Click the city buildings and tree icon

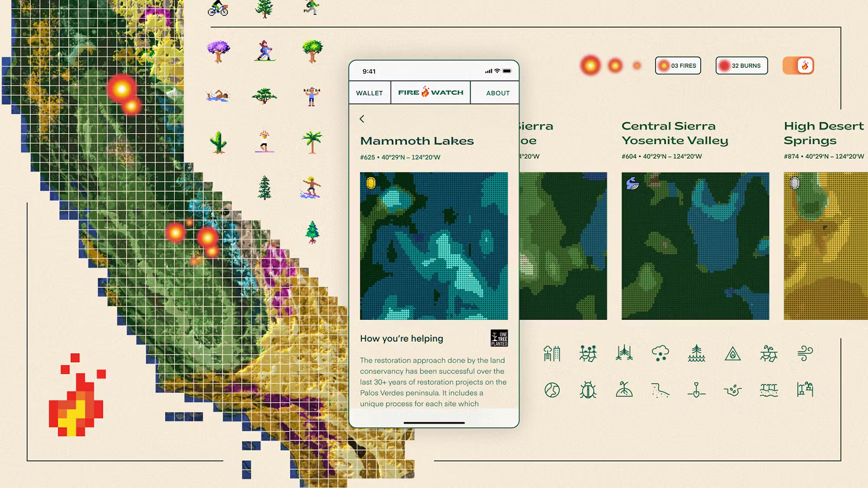tap(552, 353)
